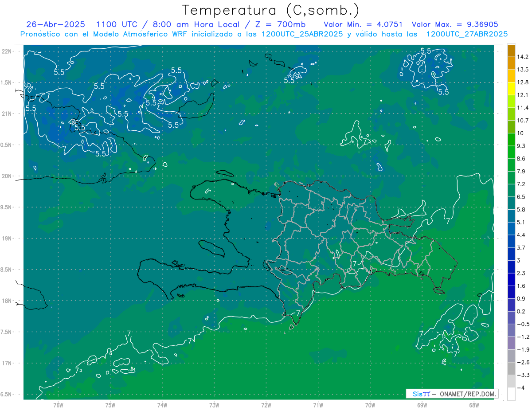Click the -2.6 color scale label

523,362
